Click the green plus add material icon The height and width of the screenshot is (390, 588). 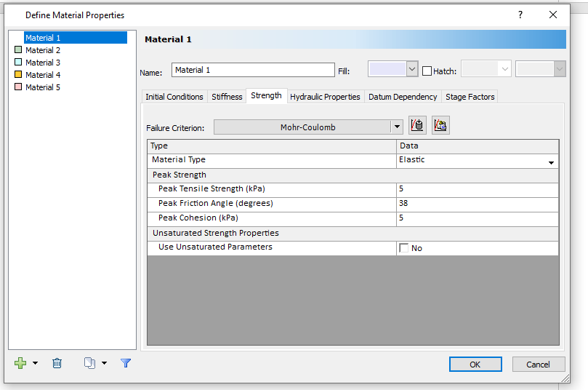point(20,363)
